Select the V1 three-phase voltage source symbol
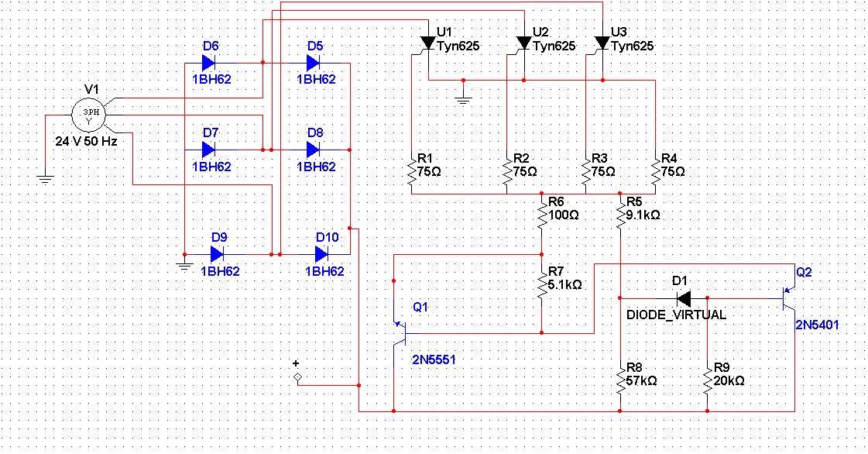868x454 pixels. coord(87,116)
